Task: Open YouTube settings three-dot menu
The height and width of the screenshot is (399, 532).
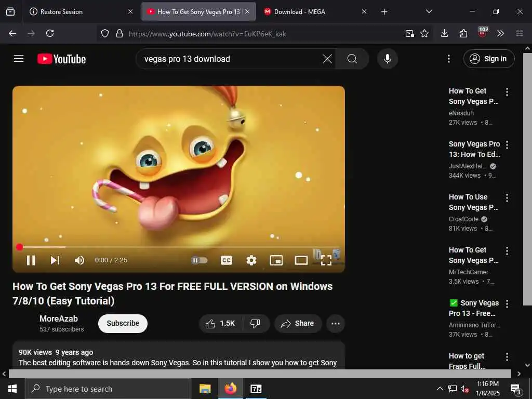Action: point(448,59)
